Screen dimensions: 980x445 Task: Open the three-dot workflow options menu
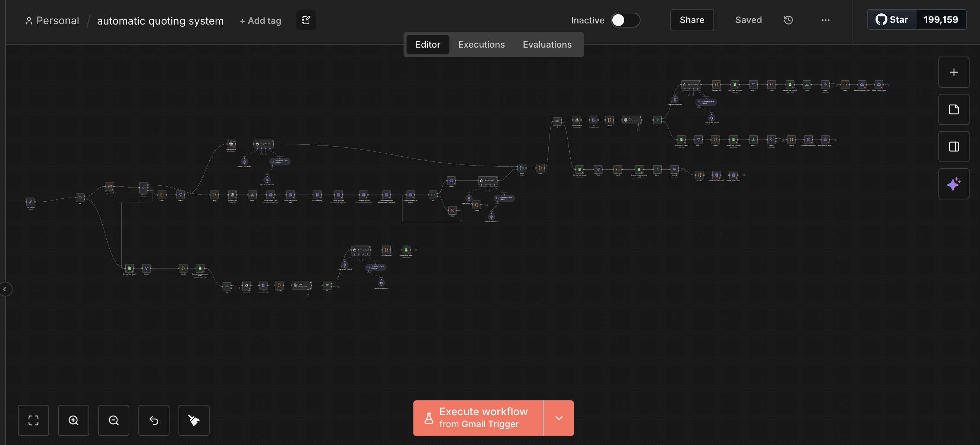tap(825, 20)
